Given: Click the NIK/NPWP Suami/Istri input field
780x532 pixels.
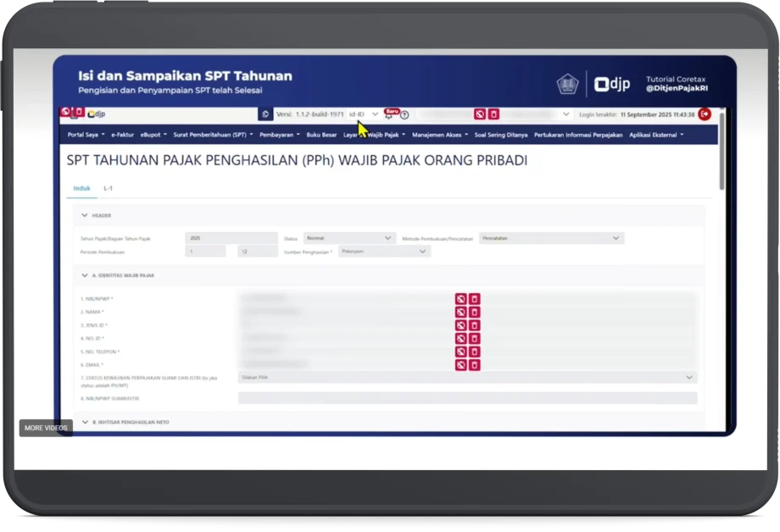Looking at the screenshot, I should 467,398.
